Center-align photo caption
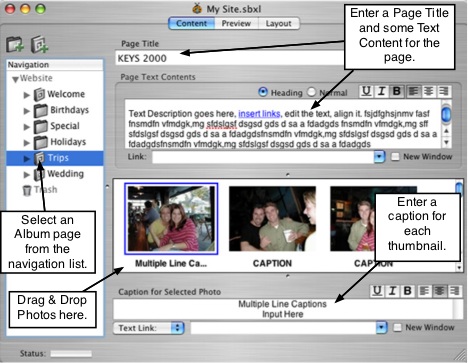The height and width of the screenshot is (363, 468). pyautogui.click(x=439, y=291)
